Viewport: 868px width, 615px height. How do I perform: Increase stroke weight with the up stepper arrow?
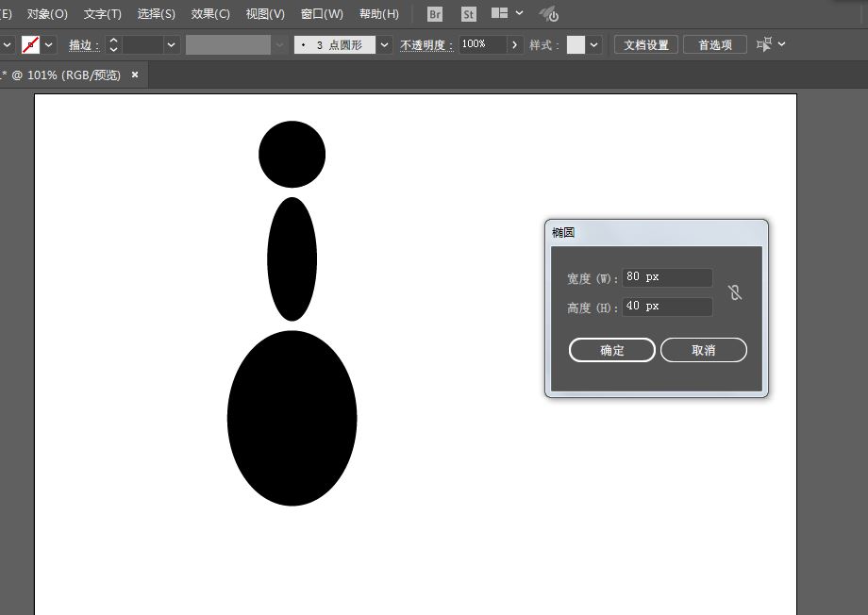click(x=112, y=39)
